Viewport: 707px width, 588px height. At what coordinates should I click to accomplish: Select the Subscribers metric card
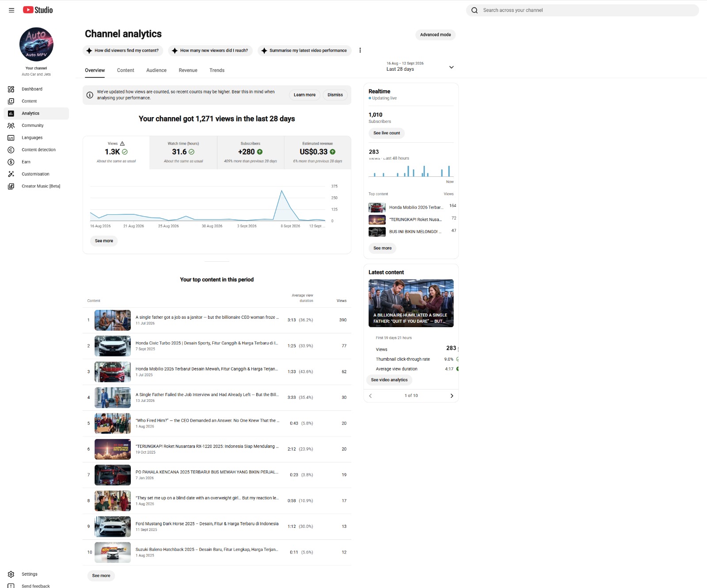pyautogui.click(x=251, y=153)
